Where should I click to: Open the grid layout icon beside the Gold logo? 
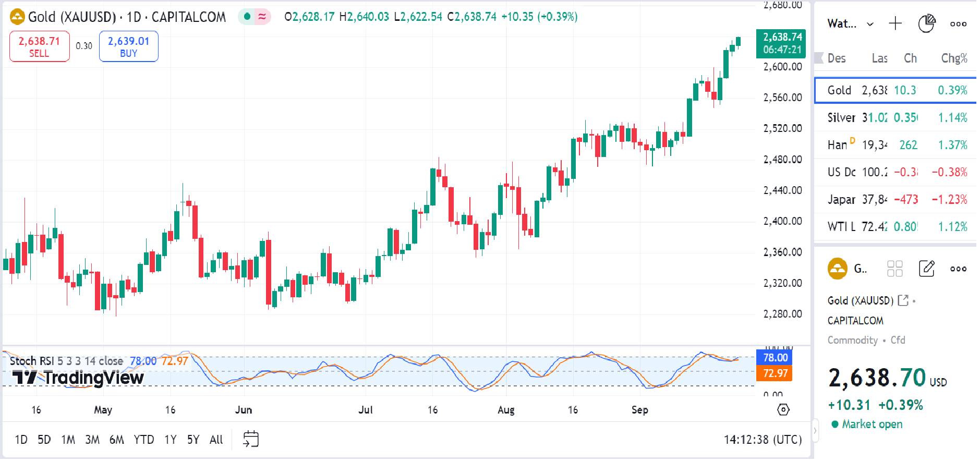(x=895, y=269)
